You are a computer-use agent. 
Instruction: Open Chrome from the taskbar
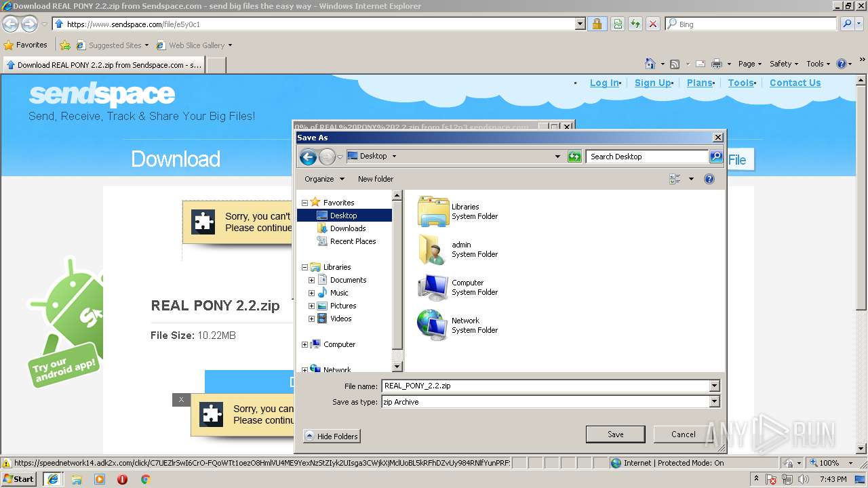145,479
